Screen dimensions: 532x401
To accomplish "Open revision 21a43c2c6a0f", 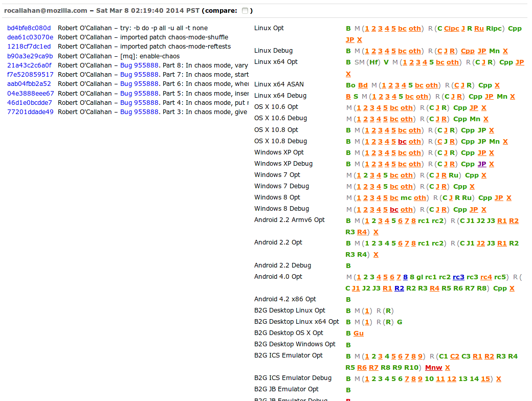I will (x=29, y=65).
